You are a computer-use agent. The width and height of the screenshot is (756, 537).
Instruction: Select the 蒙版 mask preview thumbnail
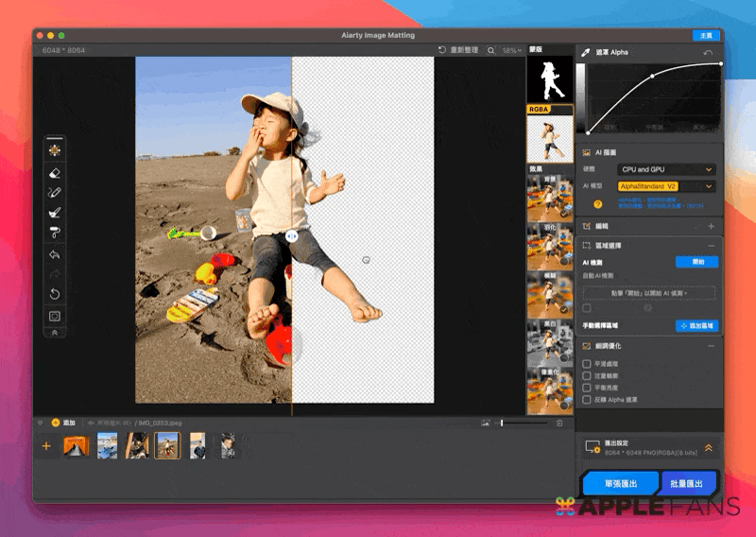click(550, 79)
